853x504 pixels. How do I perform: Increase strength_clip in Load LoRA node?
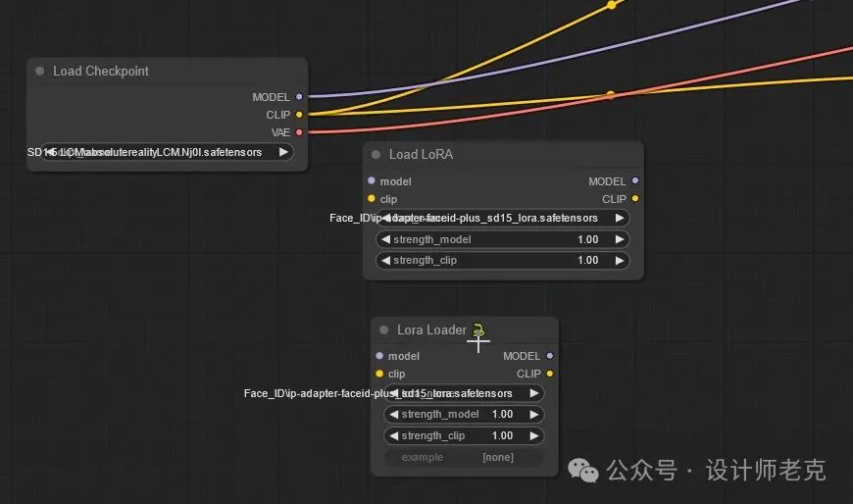619,260
